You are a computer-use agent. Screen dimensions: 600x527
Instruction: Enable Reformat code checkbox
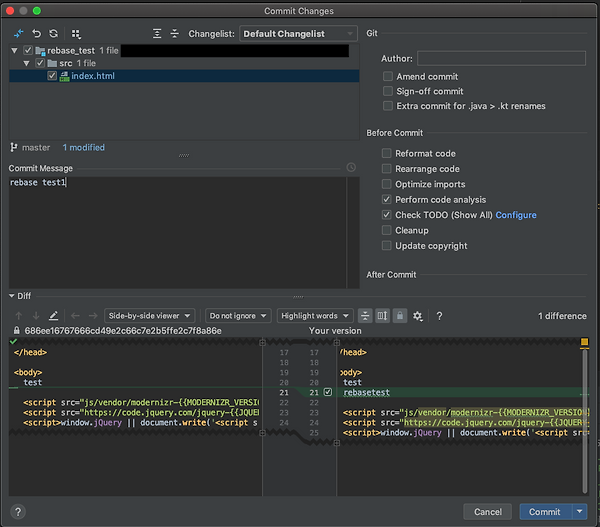[x=386, y=153]
